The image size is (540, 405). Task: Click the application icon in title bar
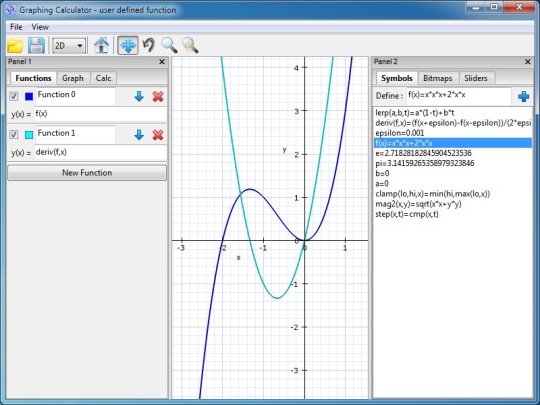click(11, 10)
